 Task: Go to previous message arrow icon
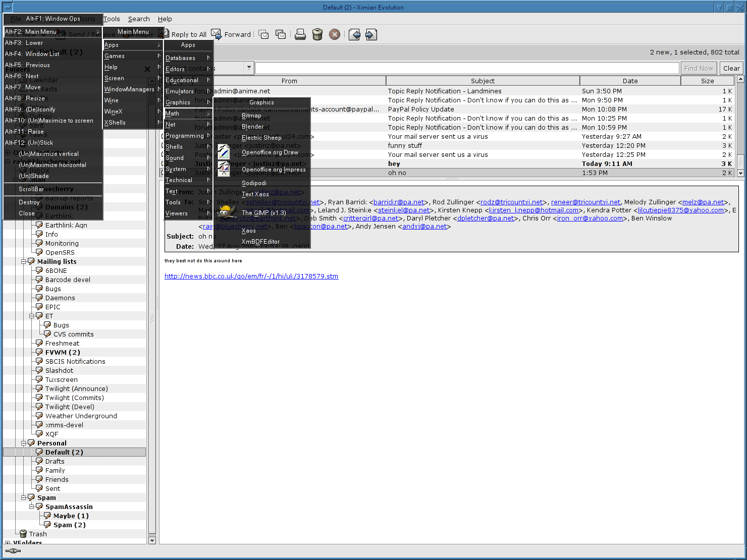pyautogui.click(x=354, y=34)
